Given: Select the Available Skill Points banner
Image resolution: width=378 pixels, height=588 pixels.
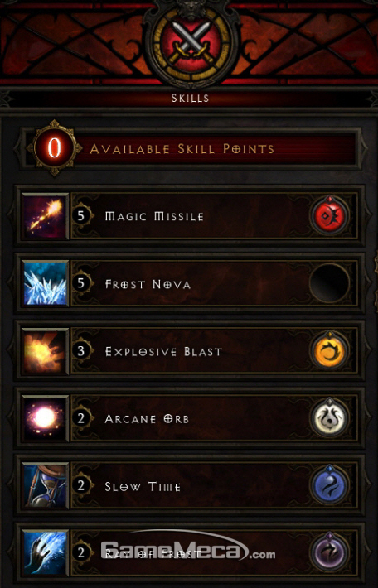Looking at the screenshot, I should pyautogui.click(x=191, y=148).
